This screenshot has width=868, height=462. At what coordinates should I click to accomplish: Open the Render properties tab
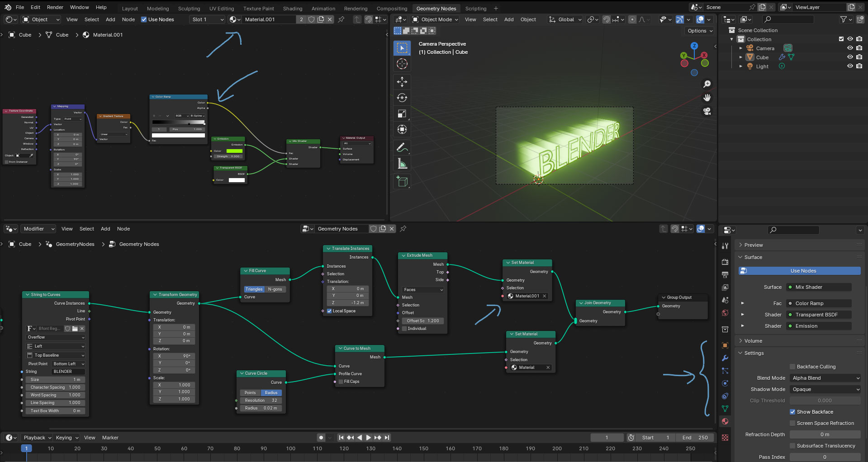(x=725, y=262)
